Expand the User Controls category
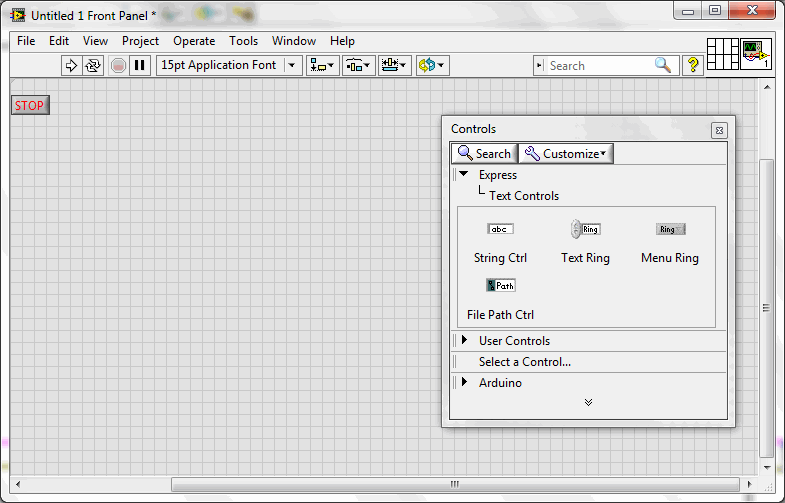The width and height of the screenshot is (785, 503). tap(465, 340)
